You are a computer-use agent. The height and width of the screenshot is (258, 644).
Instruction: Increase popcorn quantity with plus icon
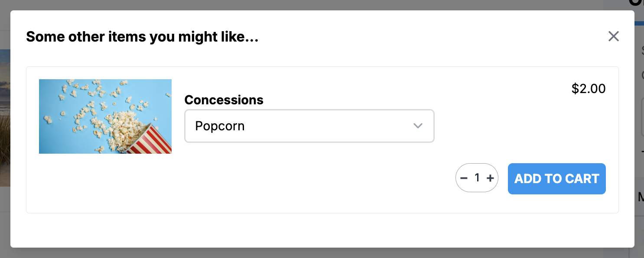pyautogui.click(x=490, y=178)
